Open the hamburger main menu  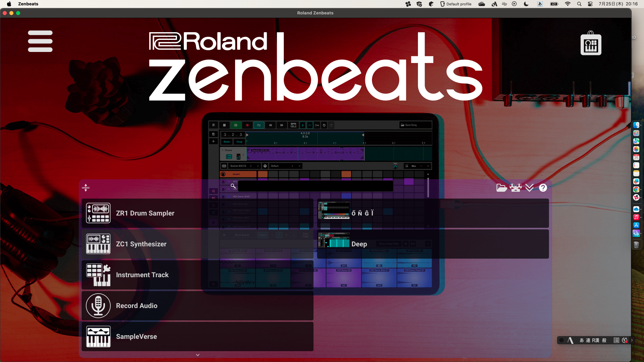tap(40, 41)
